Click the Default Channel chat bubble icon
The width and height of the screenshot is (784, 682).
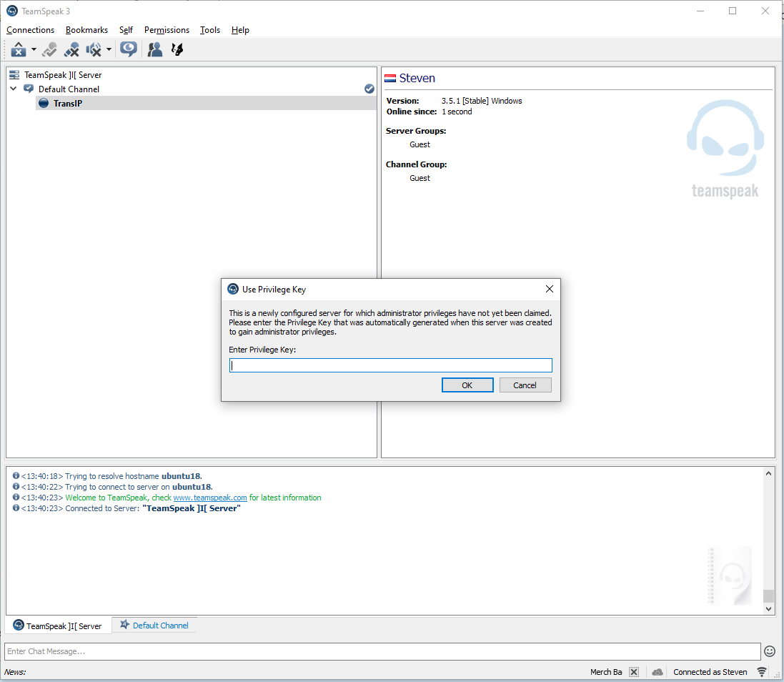pos(29,89)
